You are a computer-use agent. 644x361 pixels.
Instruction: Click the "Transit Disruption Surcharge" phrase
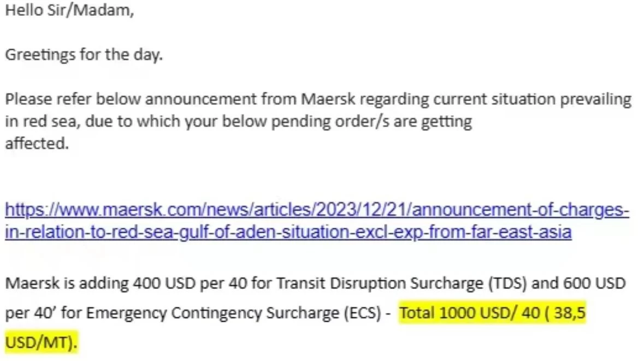[x=380, y=283]
